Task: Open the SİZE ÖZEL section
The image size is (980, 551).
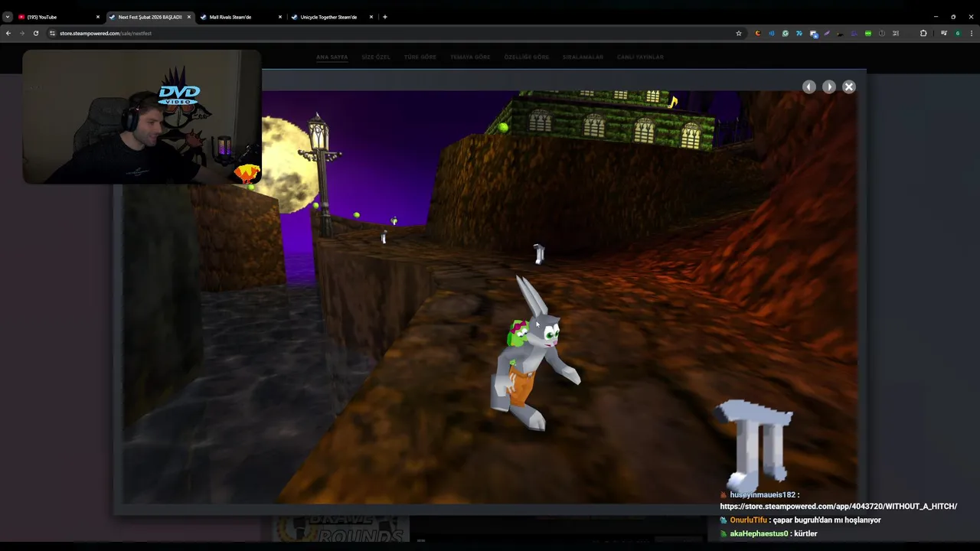Action: (x=376, y=57)
